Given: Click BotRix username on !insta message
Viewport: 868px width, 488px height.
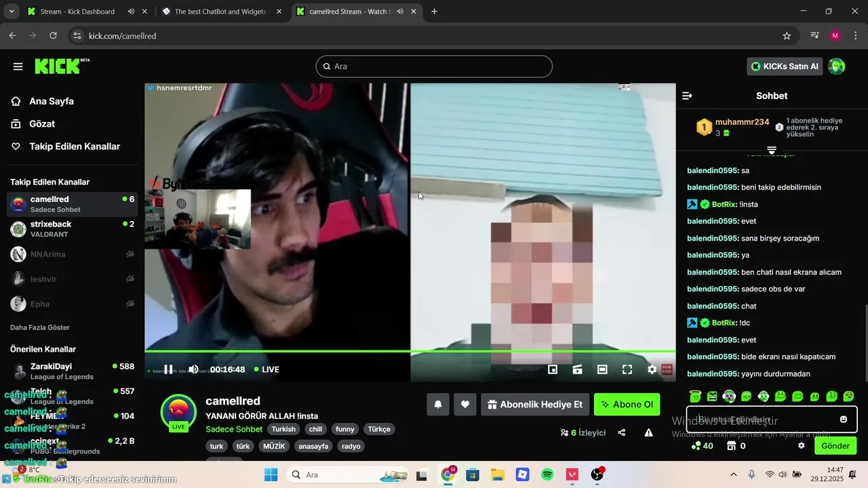Looking at the screenshot, I should 724,204.
